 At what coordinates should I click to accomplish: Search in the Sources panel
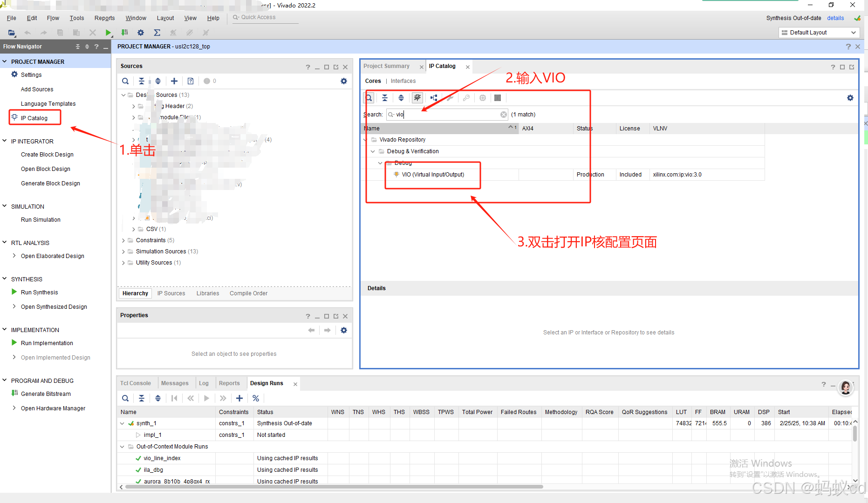point(125,81)
